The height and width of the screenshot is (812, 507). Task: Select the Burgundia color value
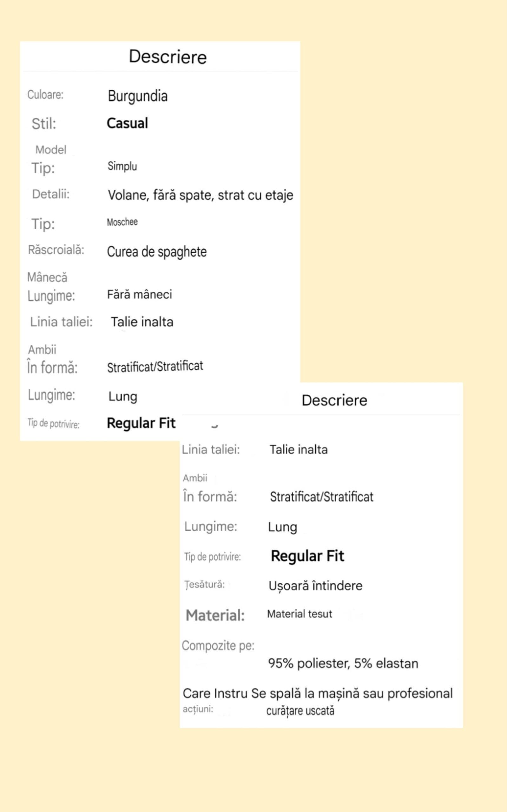tap(137, 96)
